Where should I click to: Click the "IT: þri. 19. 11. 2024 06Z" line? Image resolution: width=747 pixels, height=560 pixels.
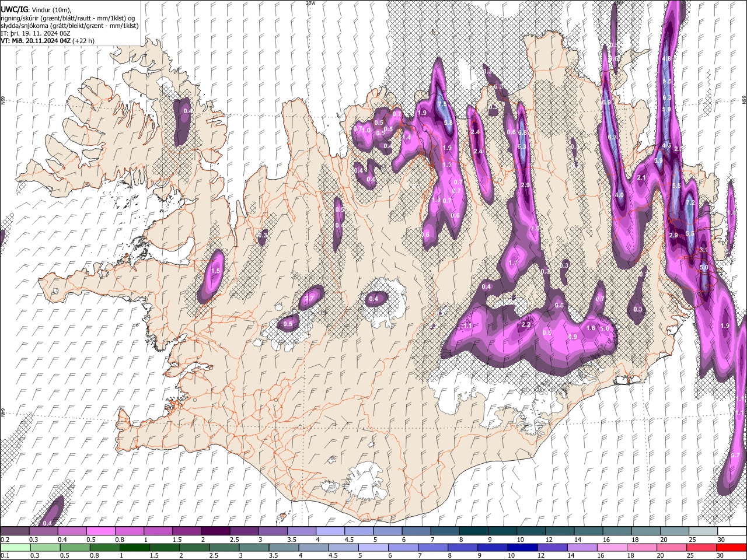click(36, 33)
